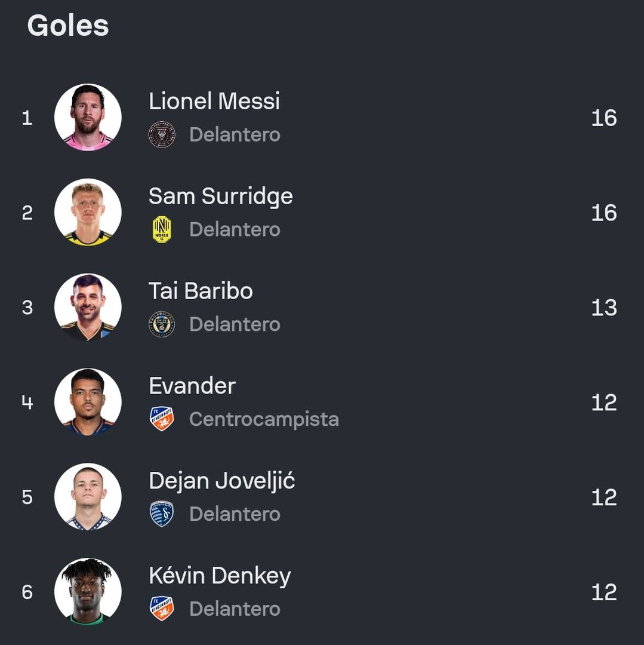The image size is (644, 645).
Task: Click the Nashville SC club crest
Action: (162, 229)
